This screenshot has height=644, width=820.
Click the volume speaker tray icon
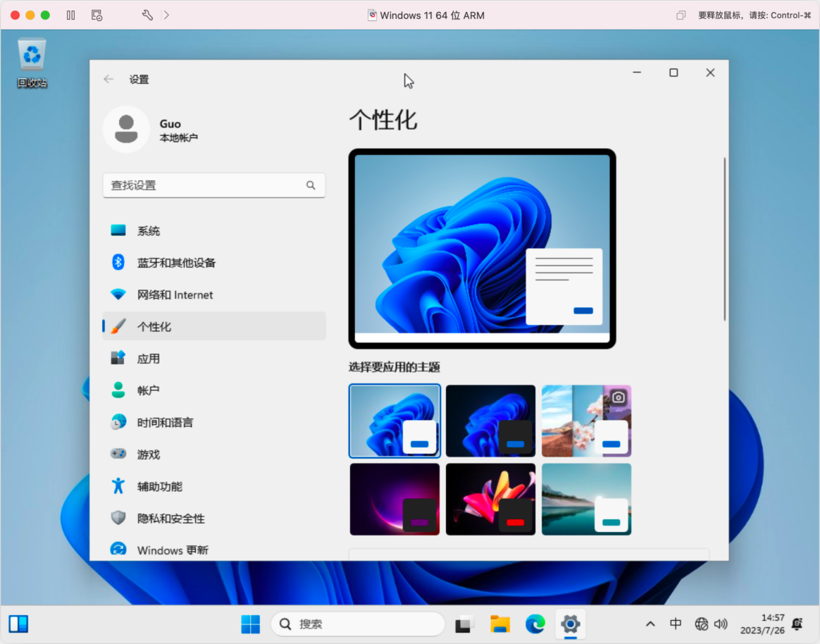721,624
